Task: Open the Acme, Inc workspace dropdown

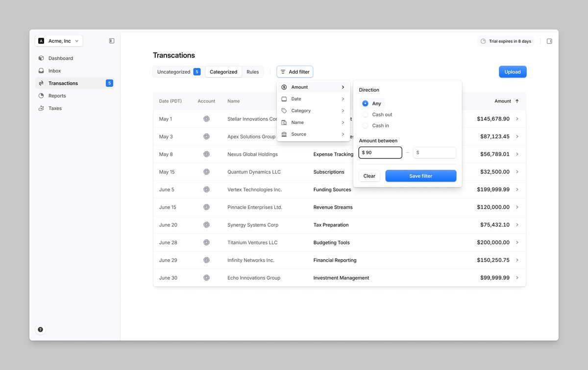Action: click(59, 41)
